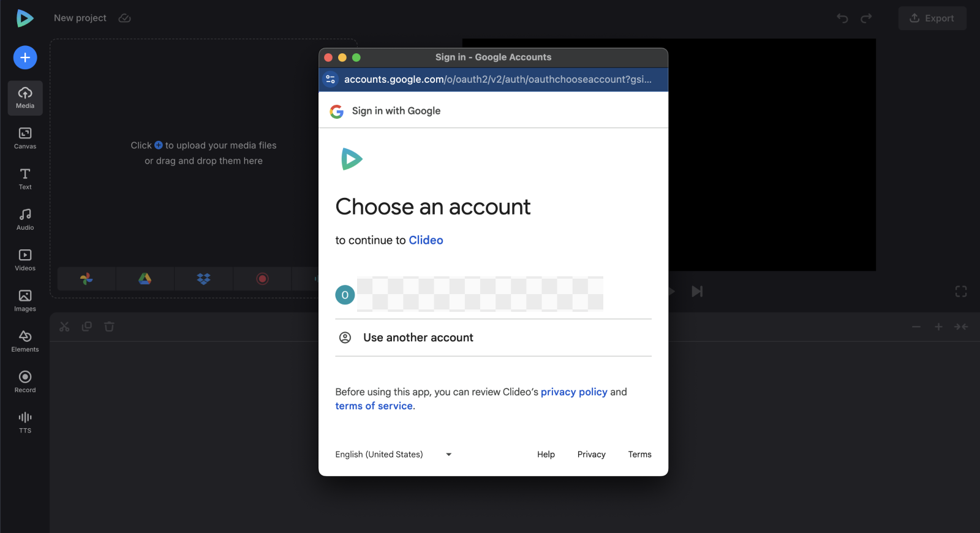
Task: Click the red screen record icon in upload bar
Action: pos(262,279)
